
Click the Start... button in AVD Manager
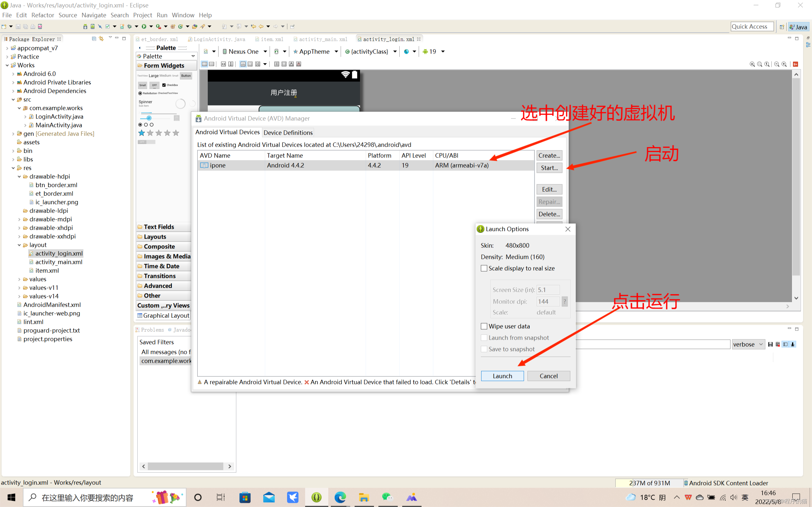pyautogui.click(x=549, y=168)
